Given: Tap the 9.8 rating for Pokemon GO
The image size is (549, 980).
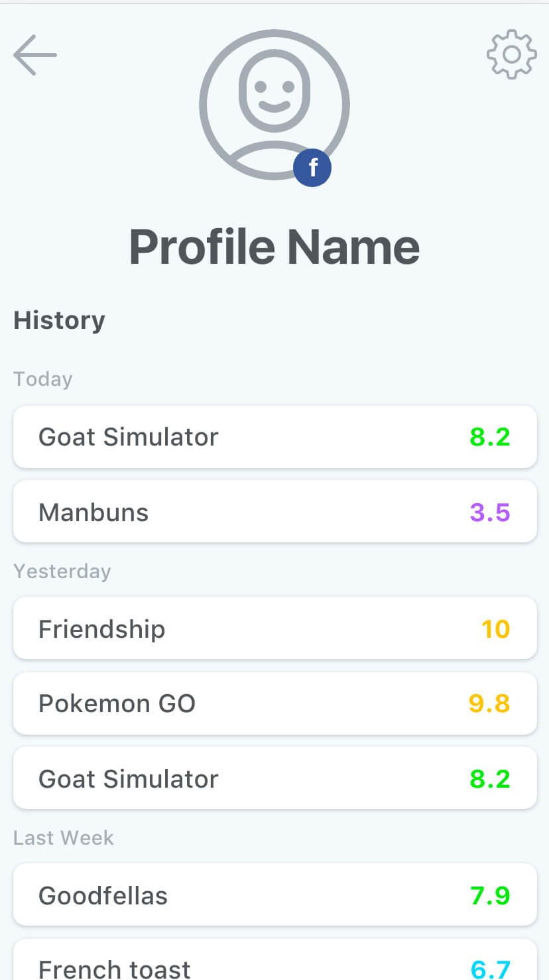Looking at the screenshot, I should click(x=489, y=704).
